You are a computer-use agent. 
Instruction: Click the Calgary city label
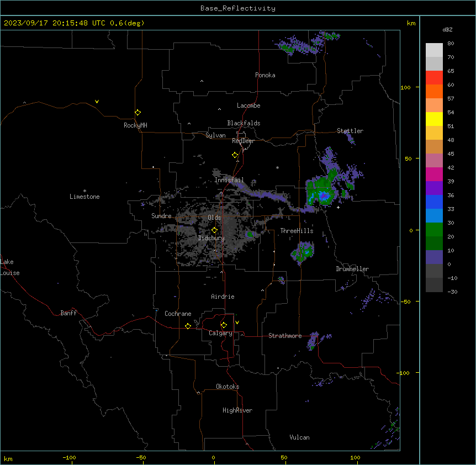(220, 333)
